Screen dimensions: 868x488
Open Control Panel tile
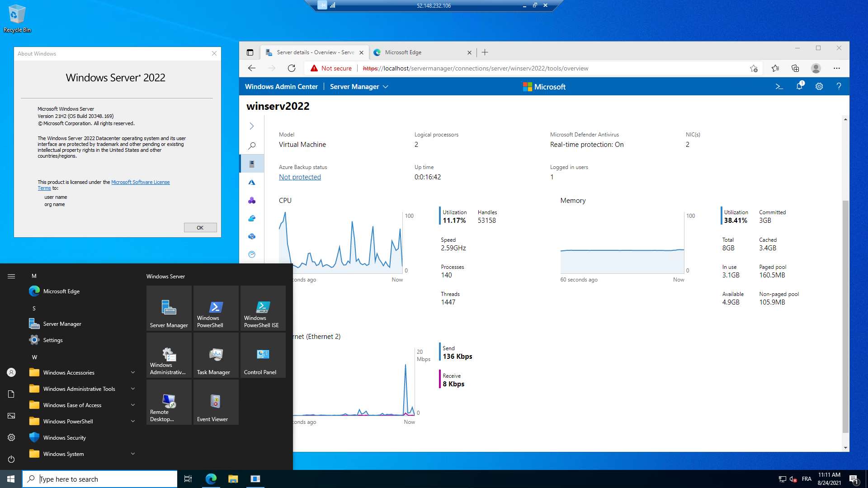(x=263, y=355)
